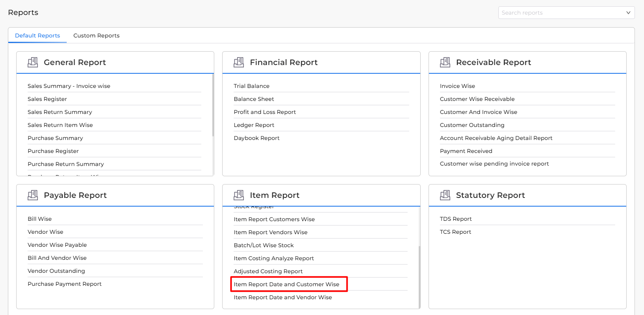This screenshot has height=315, width=644.
Task: Open Item Report Date and Customer Wise
Action: 286,284
